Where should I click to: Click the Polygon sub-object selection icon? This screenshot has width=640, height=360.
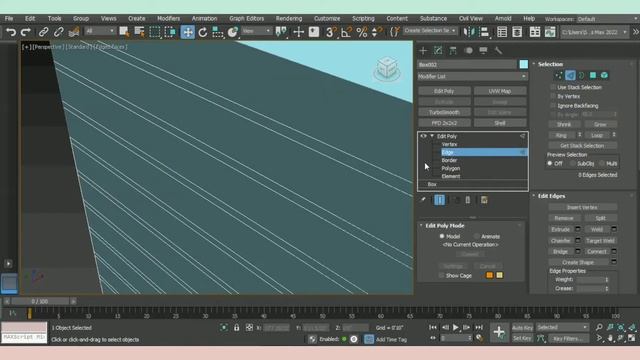tap(593, 75)
